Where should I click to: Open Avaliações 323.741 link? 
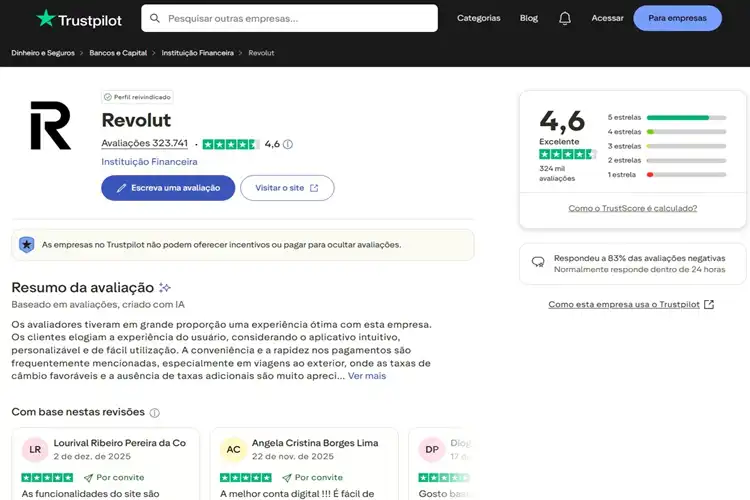click(x=144, y=143)
